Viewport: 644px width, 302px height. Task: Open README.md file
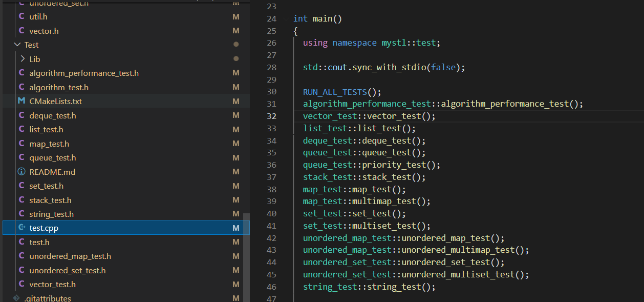pyautogui.click(x=52, y=172)
